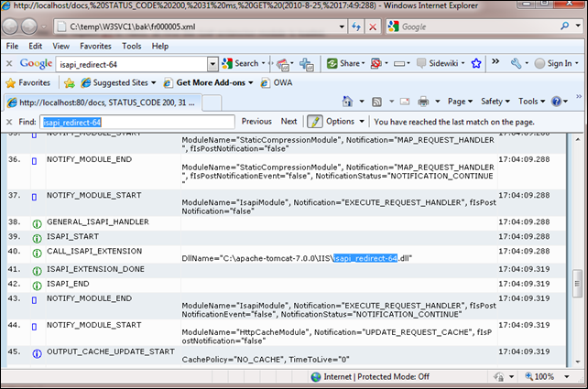Click the Print icon
588x389 pixels.
423,102
